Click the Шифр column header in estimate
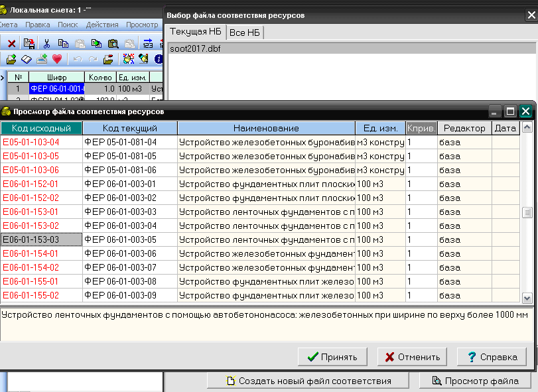The width and height of the screenshot is (538, 392). [56, 78]
